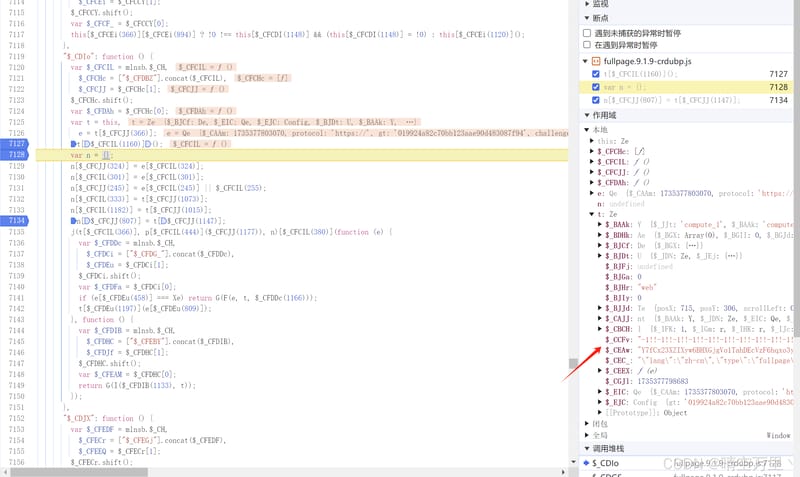Click the "$_CDJX": function code line
Viewport: 800px width, 477px height.
107,418
